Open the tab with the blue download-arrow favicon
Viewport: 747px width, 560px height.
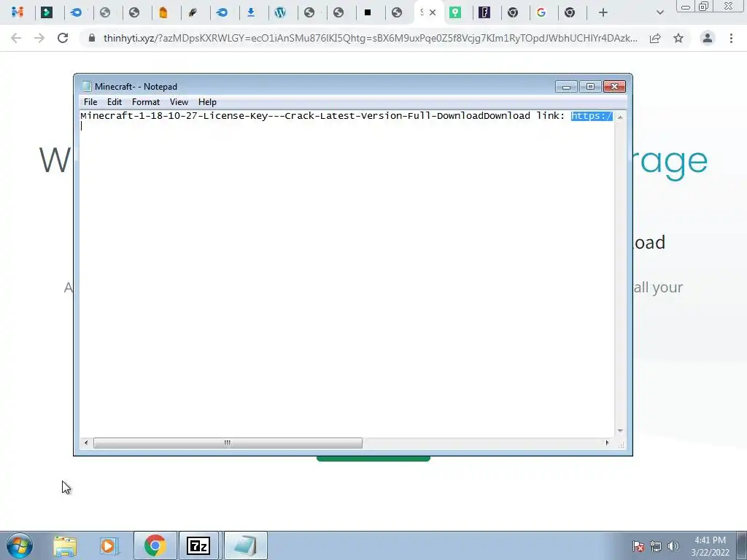click(251, 12)
